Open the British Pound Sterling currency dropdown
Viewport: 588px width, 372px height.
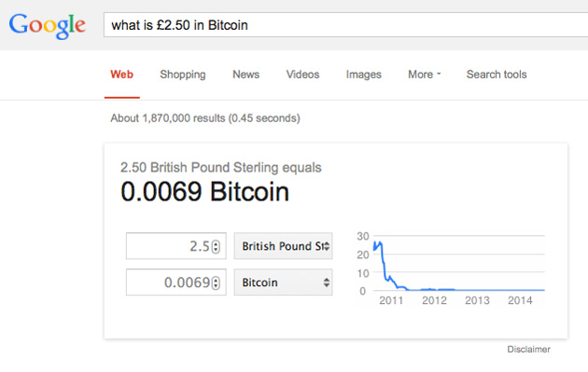pos(283,246)
